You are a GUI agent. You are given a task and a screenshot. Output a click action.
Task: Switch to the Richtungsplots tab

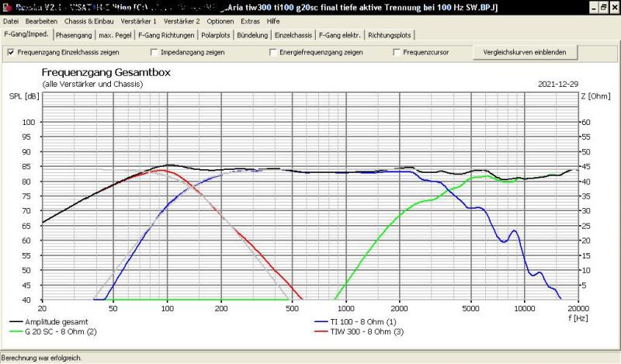(x=390, y=35)
